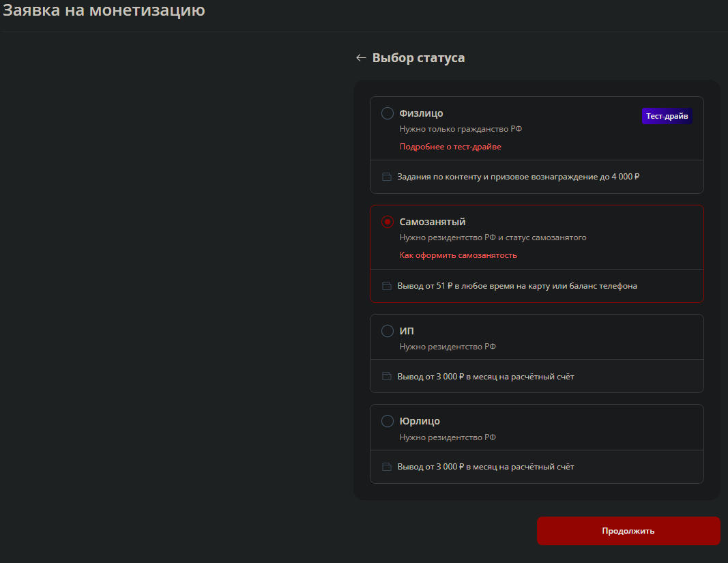Click the back arrow next to Выбор статуса
Screen dimensions: 728x563
pyautogui.click(x=362, y=58)
